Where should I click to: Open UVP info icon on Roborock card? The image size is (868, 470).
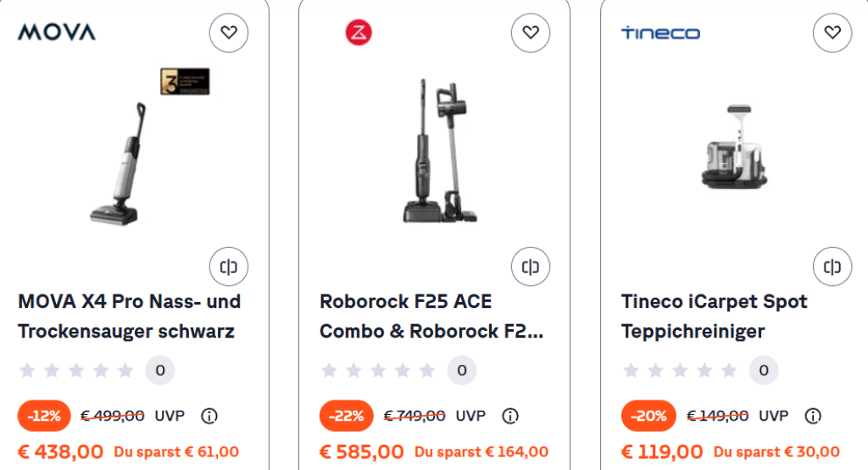pyautogui.click(x=510, y=416)
